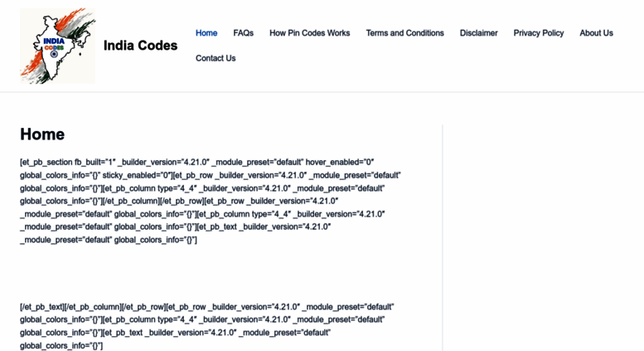
Task: Click the line starting '[/et_pb_text][/et_pb_column]'
Action: [207, 307]
